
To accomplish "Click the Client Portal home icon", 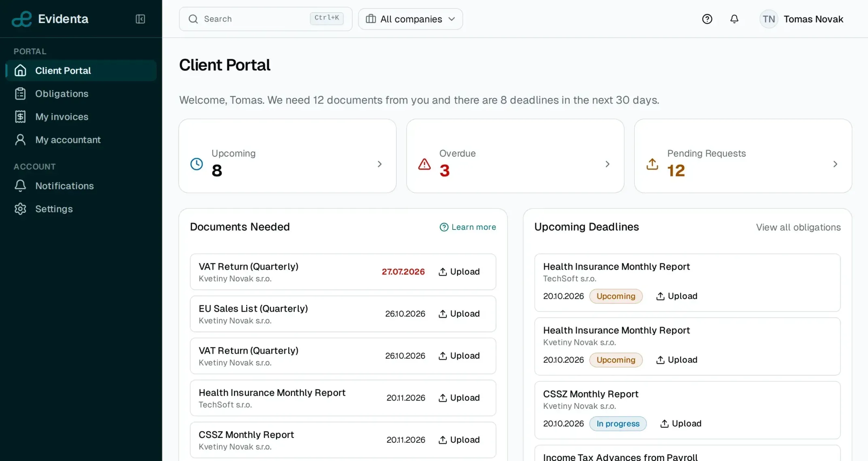I will [20, 70].
